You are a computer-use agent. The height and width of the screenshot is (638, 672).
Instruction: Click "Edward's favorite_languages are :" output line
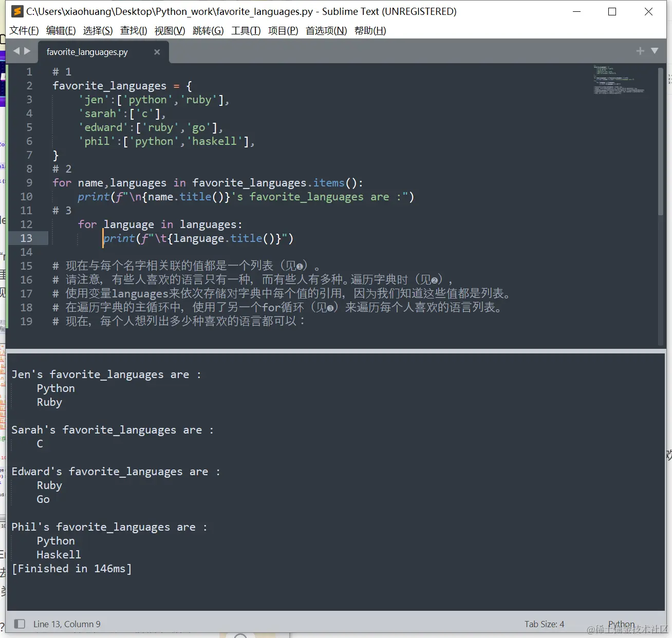pos(116,472)
